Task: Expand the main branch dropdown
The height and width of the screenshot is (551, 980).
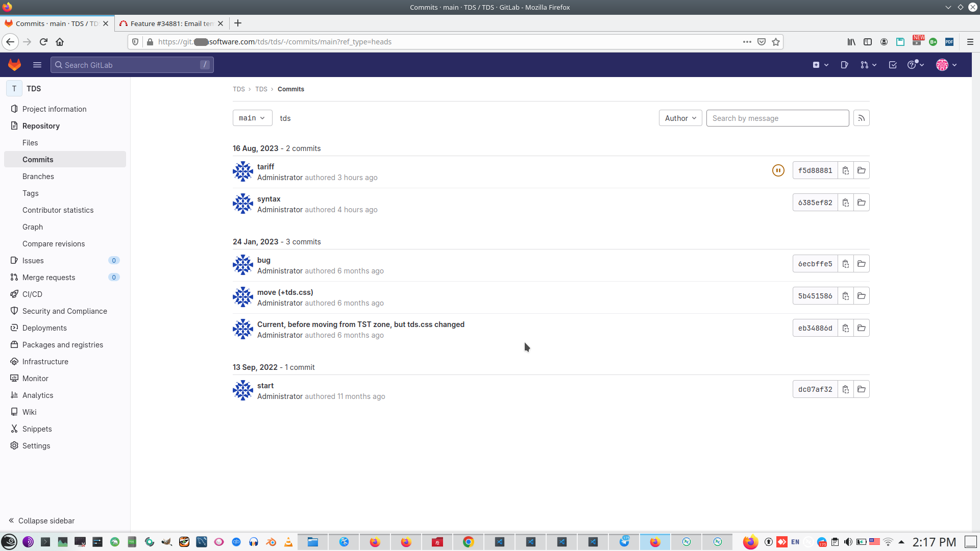Action: pyautogui.click(x=252, y=118)
